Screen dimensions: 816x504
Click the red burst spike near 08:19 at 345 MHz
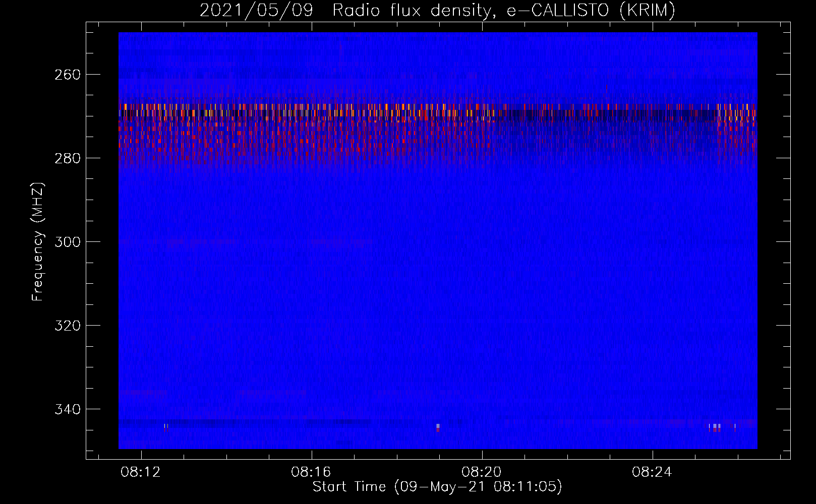point(438,428)
